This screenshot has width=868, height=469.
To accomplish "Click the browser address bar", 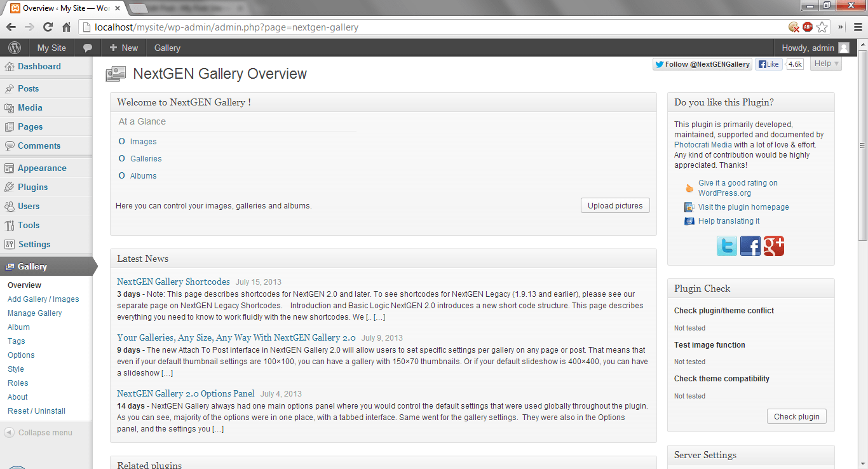I will (432, 27).
